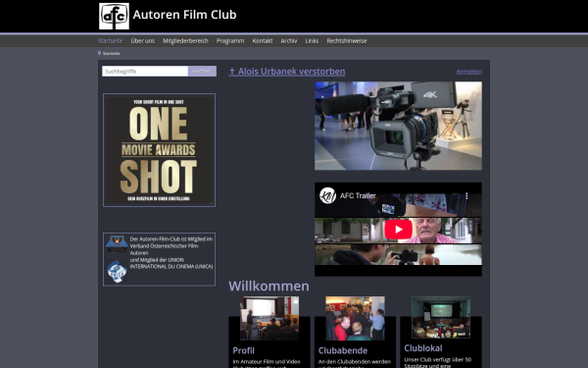Open the Profil heading link
The height and width of the screenshot is (368, 588).
[243, 350]
